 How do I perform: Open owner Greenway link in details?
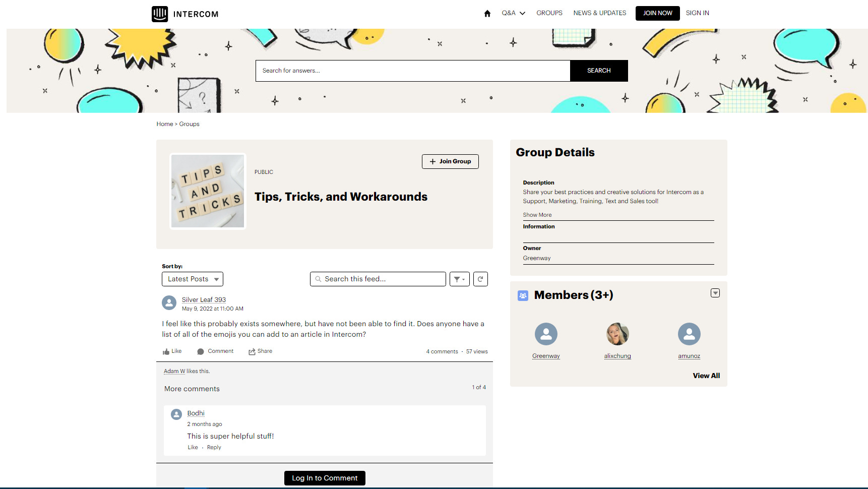537,258
